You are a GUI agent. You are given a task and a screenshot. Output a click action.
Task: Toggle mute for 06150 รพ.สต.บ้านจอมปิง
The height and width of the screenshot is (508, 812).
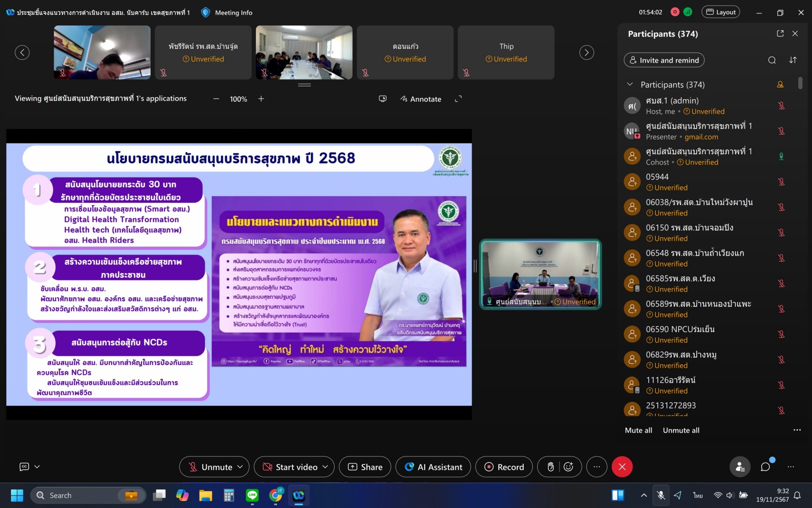781,233
